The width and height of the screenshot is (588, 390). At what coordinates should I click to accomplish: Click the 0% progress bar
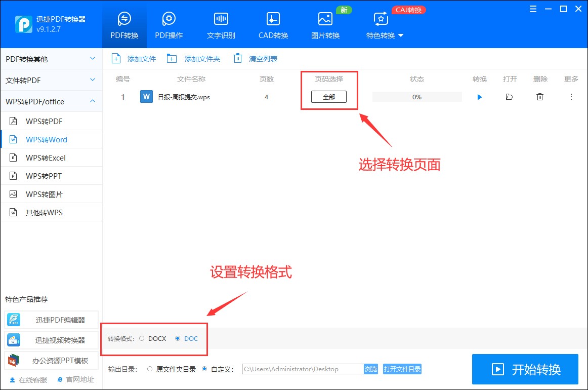[417, 97]
